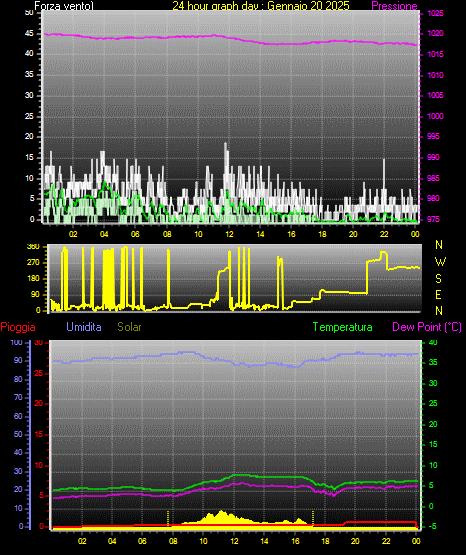Click the 1000 pressure axis value
Viewport: 466px width, 555px height.
click(435, 116)
